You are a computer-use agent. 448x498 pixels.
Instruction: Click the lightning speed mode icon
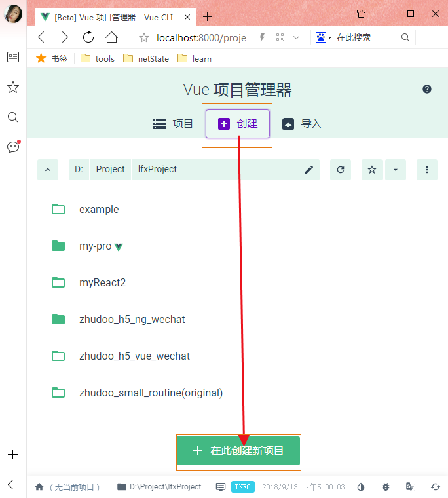(262, 38)
